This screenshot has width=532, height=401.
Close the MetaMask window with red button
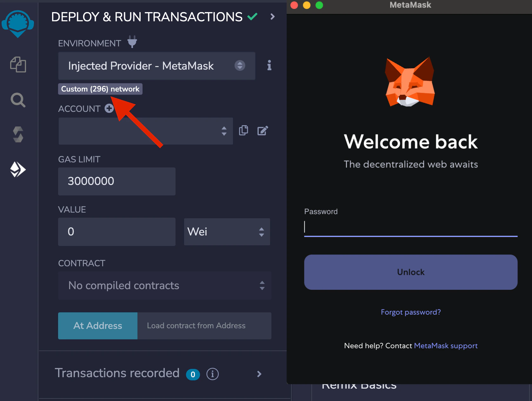coord(294,5)
